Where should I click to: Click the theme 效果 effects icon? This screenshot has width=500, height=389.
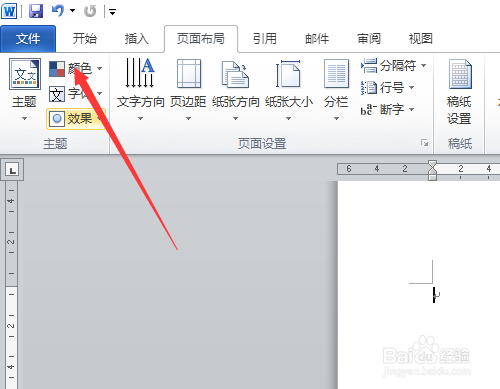(x=57, y=119)
